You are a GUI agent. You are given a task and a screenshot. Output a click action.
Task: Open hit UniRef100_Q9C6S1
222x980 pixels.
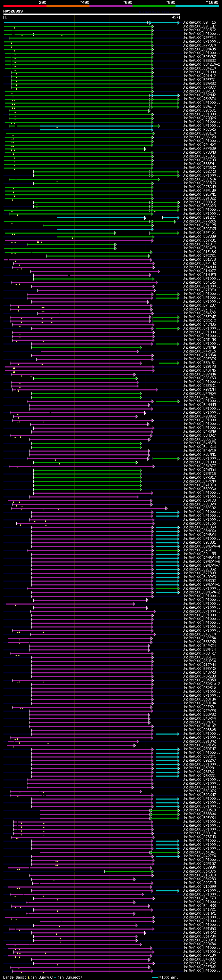click(199, 111)
